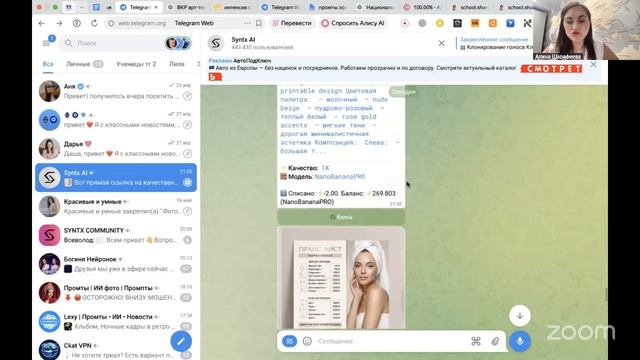Switch to the ВКР browser tab
The height and width of the screenshot is (360, 640).
(186, 7)
